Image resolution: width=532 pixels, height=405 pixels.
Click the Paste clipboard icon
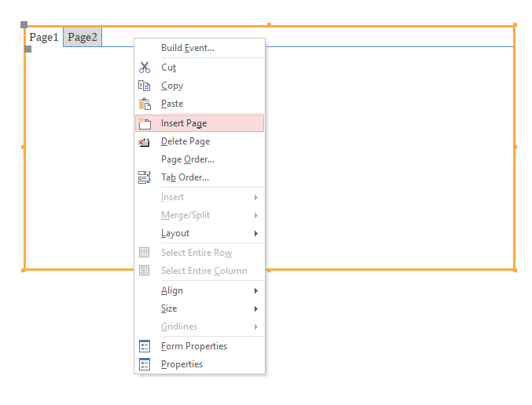click(x=145, y=104)
